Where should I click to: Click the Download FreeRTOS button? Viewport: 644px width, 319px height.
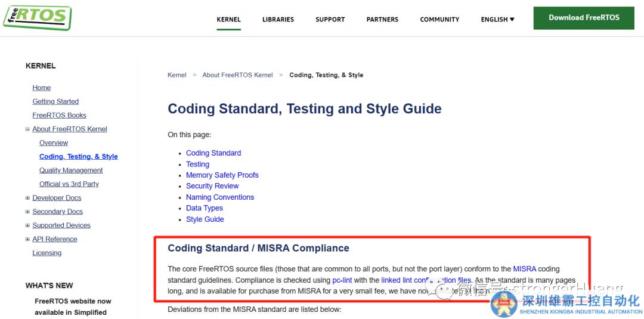click(584, 18)
